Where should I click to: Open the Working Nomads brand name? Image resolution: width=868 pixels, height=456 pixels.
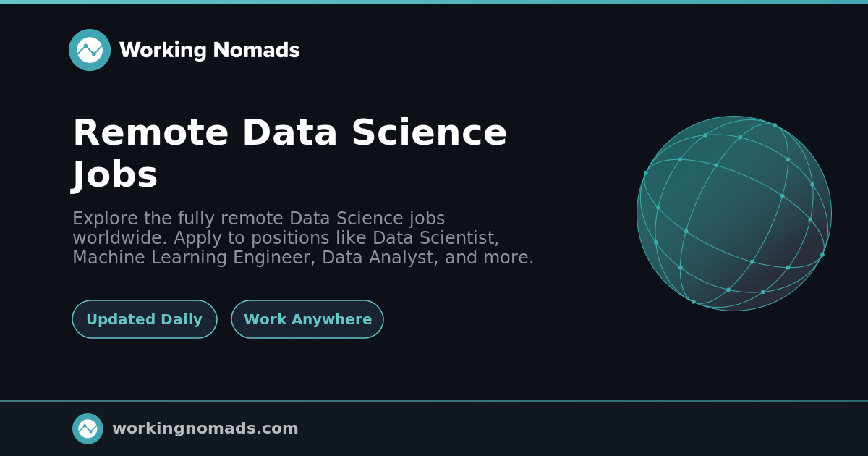[x=209, y=51]
